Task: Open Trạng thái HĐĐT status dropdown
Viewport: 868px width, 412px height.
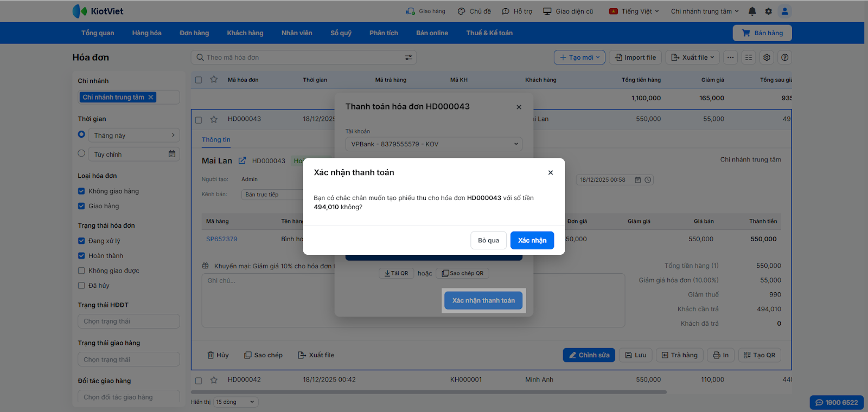Action: 129,321
